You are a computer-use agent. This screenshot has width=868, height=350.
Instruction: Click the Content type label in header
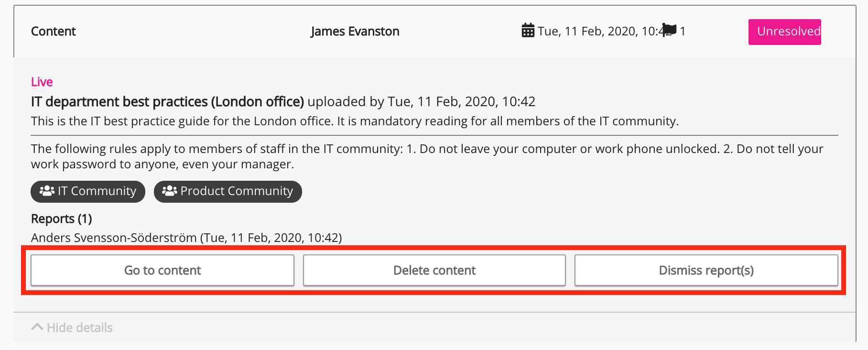pos(53,32)
